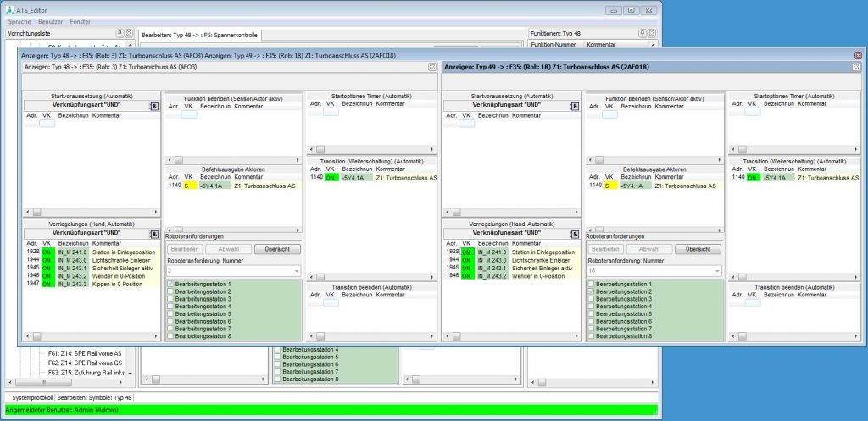868x421 pixels.
Task: Select tree item F62: Z14: SPE Rail vorne GS
Action: click(x=85, y=363)
